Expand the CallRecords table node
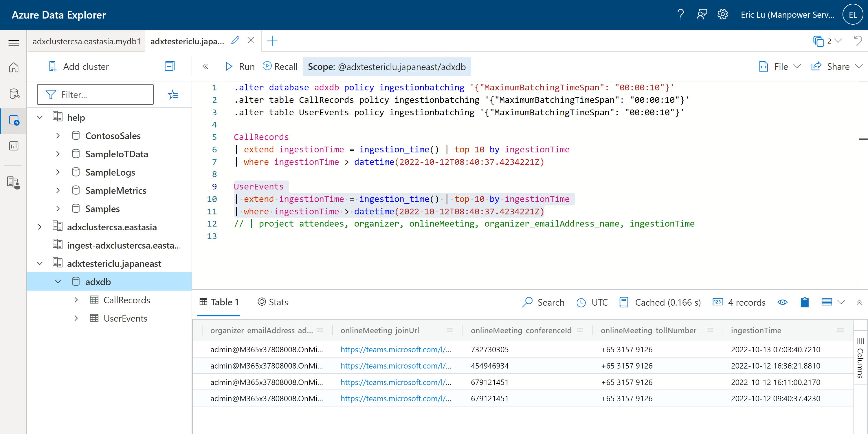 pyautogui.click(x=76, y=300)
